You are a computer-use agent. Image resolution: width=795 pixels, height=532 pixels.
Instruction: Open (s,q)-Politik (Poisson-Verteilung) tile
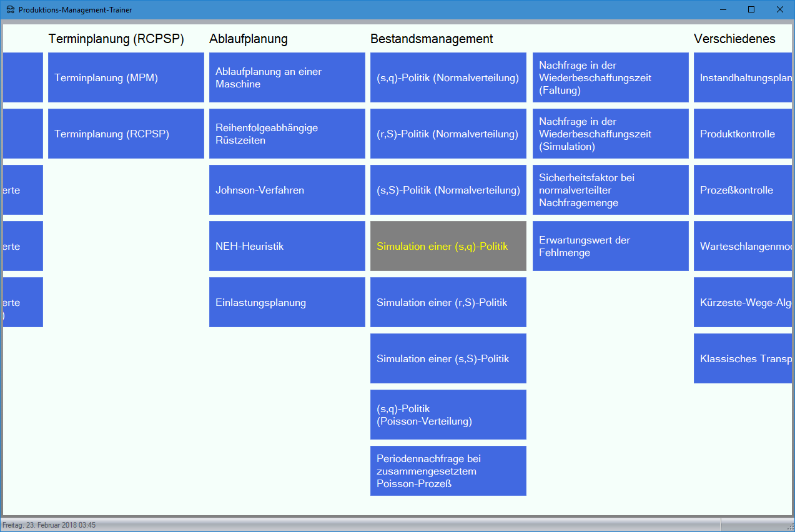click(448, 415)
